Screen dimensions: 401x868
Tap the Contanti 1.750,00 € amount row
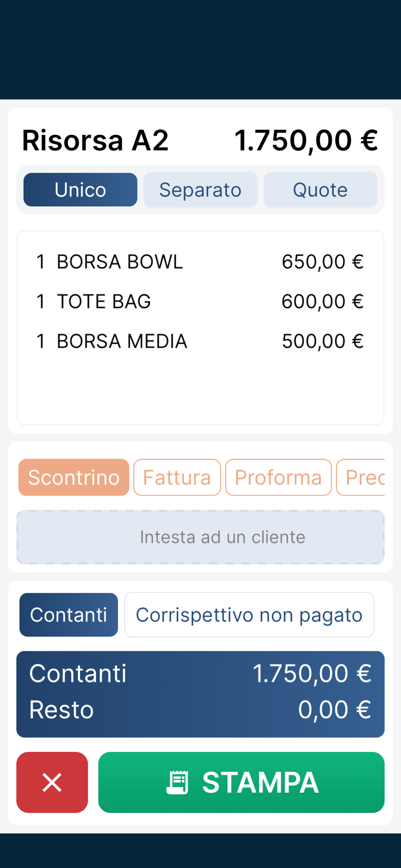coord(200,673)
